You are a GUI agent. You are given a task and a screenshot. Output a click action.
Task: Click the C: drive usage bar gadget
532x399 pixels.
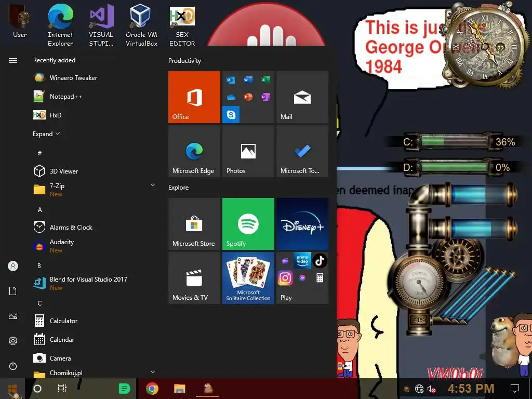(455, 142)
